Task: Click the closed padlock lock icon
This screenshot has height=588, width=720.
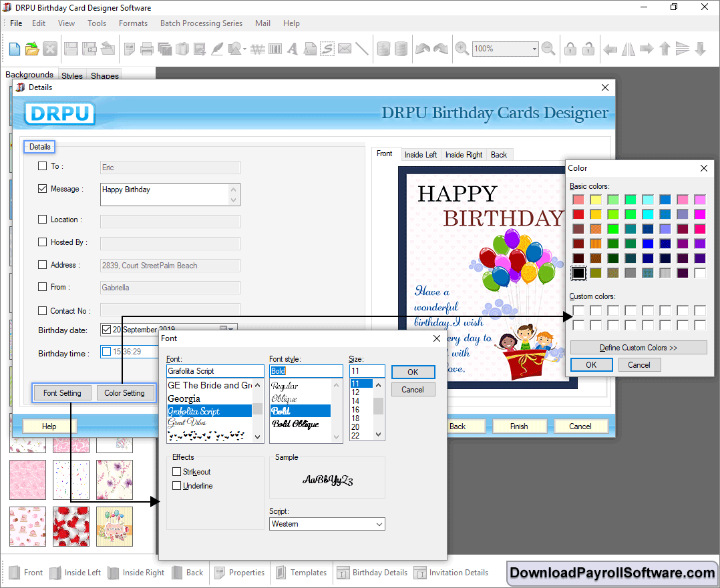Action: 570,49
